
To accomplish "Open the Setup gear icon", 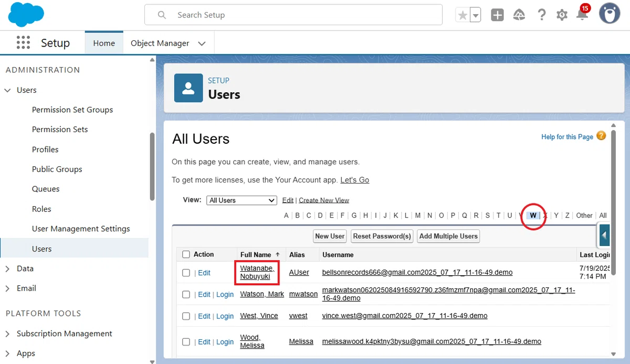I will tap(562, 15).
